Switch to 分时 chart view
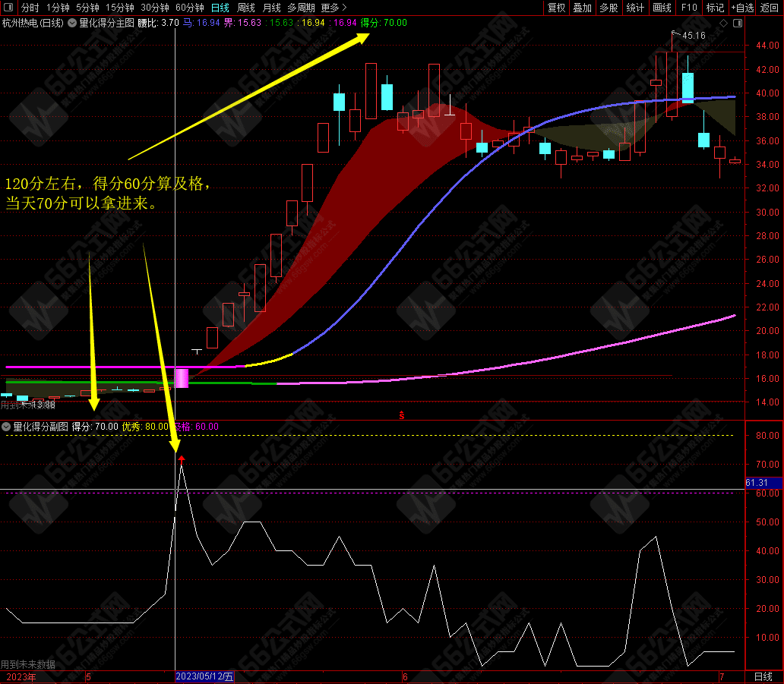Screen dimensions: 784x684 coord(30,8)
